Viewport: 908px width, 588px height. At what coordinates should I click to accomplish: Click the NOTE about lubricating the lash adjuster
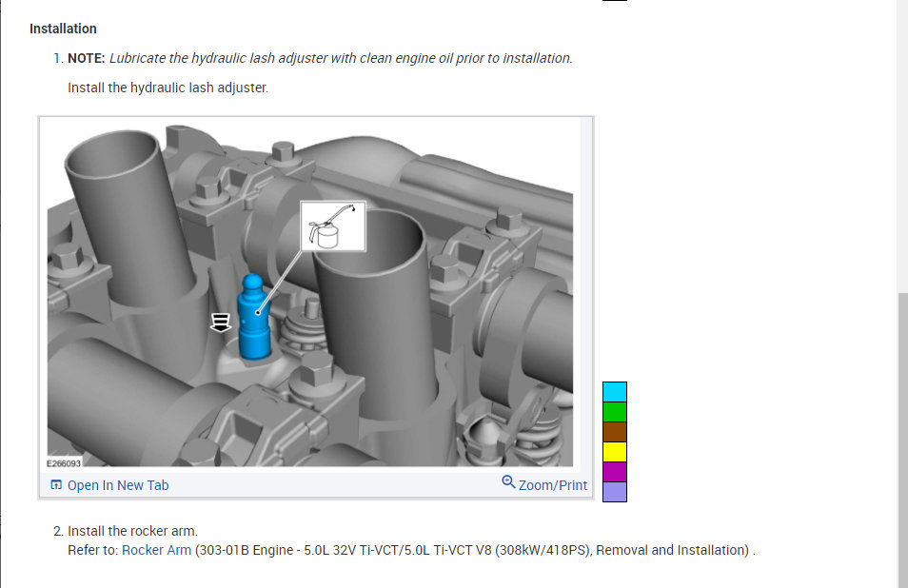[320, 58]
